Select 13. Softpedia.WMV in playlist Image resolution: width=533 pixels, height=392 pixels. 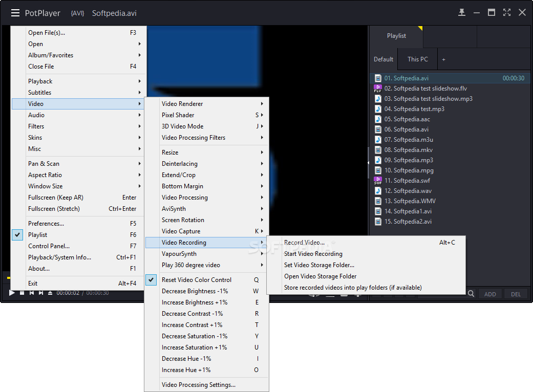[450, 201]
